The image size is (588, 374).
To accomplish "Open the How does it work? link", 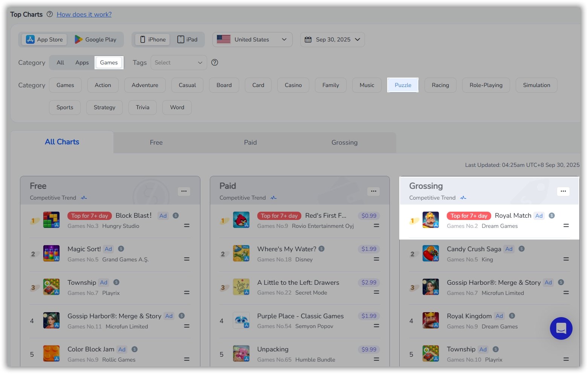I will click(x=84, y=14).
